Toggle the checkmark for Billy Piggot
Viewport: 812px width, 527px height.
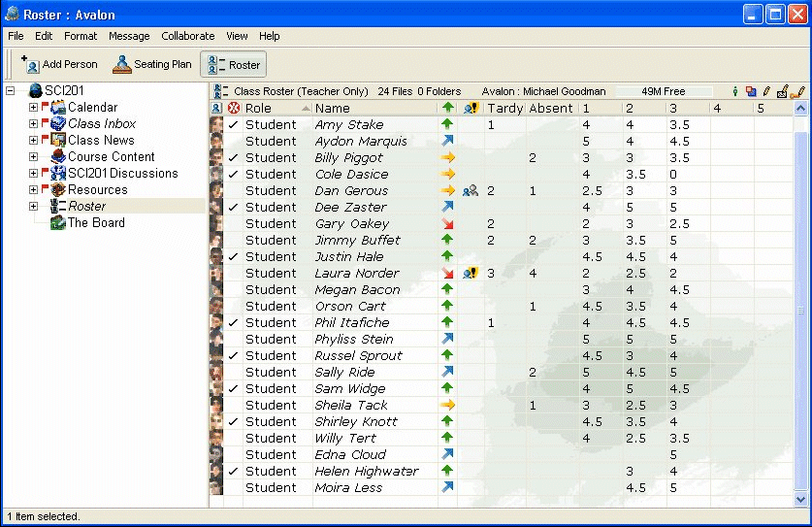coord(233,158)
